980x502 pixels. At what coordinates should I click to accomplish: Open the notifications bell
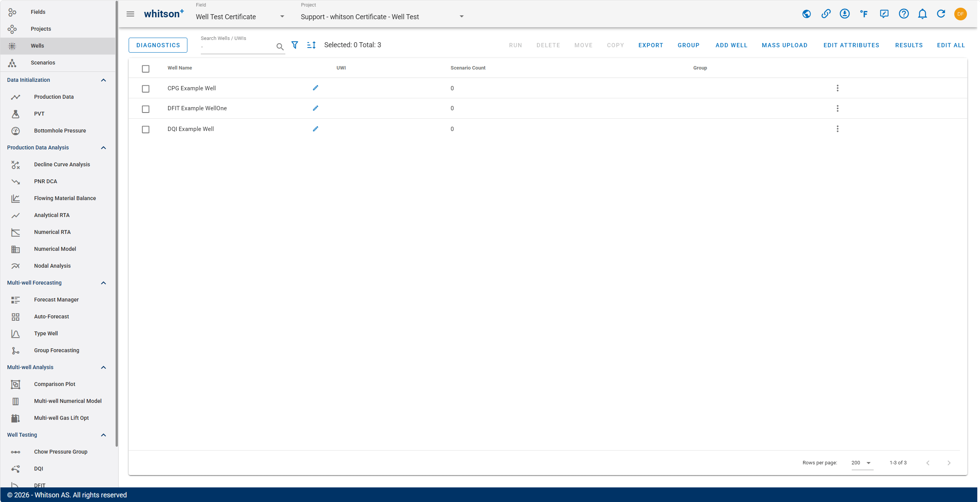point(922,14)
